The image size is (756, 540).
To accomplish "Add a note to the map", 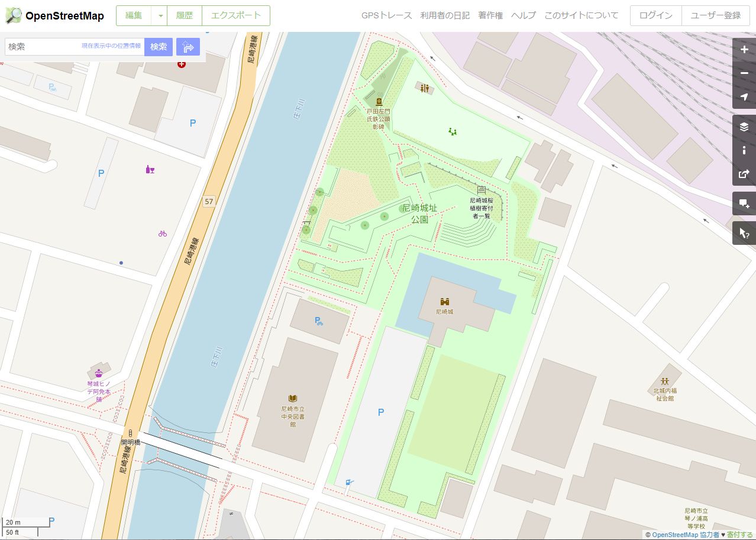I will tap(744, 203).
